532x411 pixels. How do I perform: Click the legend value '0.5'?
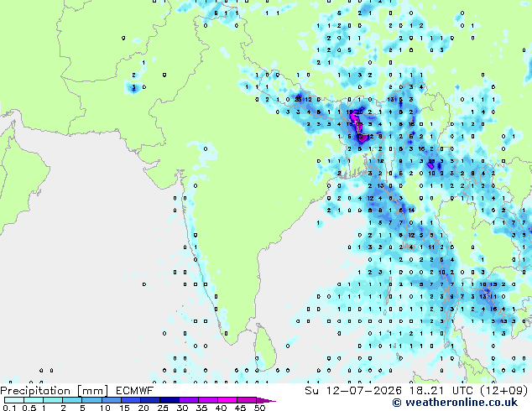pyautogui.click(x=29, y=408)
